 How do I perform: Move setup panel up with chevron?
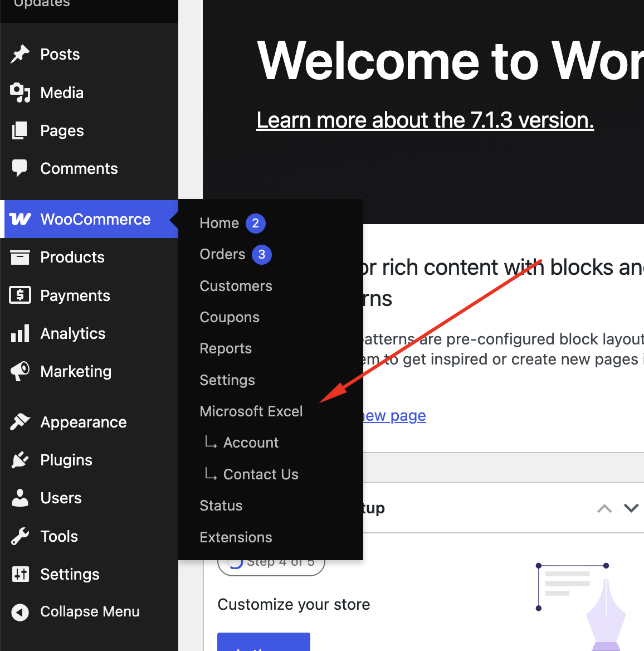[604, 508]
